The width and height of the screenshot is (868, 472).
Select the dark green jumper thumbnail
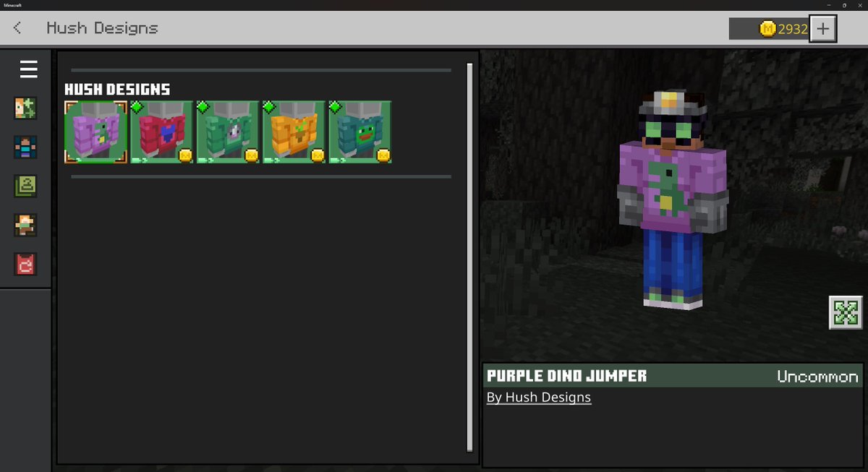[228, 132]
